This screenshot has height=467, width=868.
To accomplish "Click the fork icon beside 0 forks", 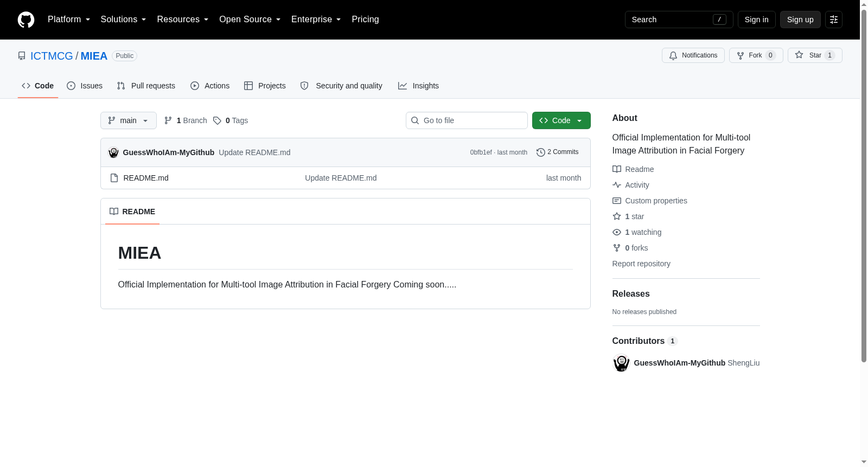I will 617,248.
